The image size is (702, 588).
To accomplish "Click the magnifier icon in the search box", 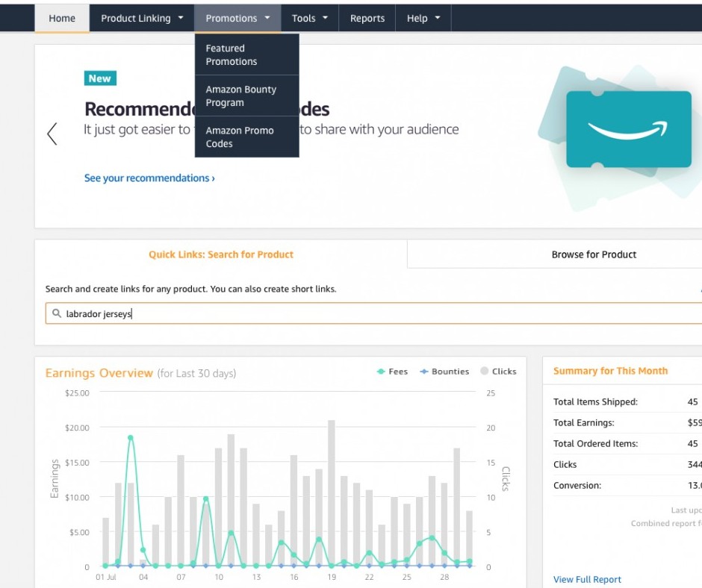I will click(x=57, y=313).
